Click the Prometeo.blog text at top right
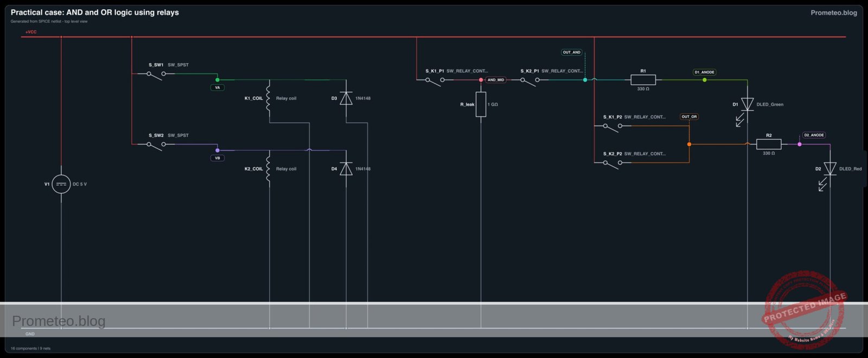The width and height of the screenshot is (868, 358). (x=834, y=12)
